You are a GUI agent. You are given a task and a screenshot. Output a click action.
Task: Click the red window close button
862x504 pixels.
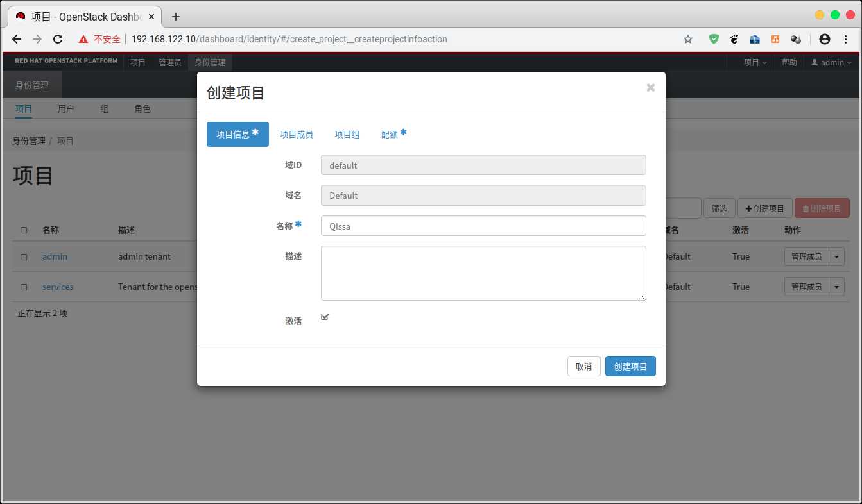[x=850, y=15]
